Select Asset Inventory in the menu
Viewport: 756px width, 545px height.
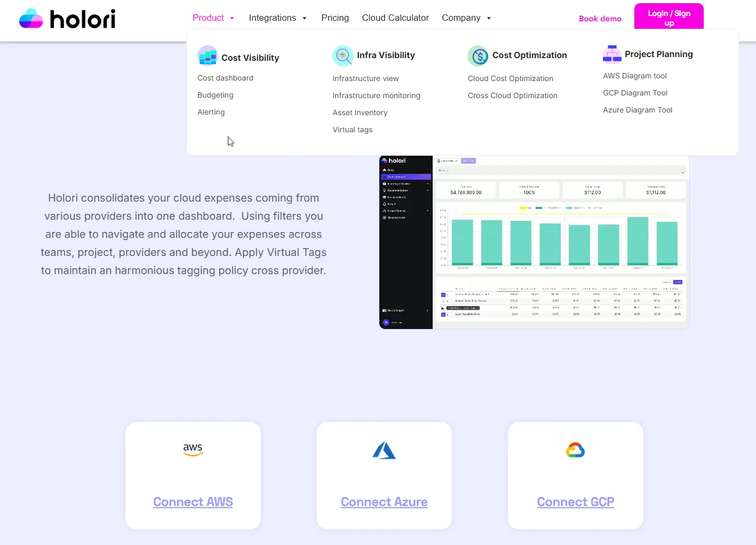click(360, 113)
